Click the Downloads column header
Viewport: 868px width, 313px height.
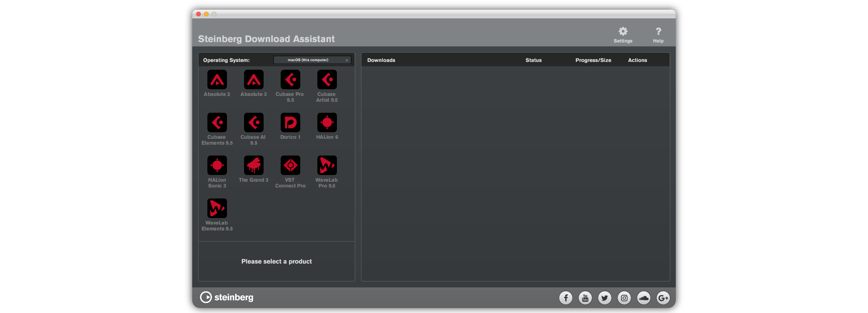tap(381, 60)
